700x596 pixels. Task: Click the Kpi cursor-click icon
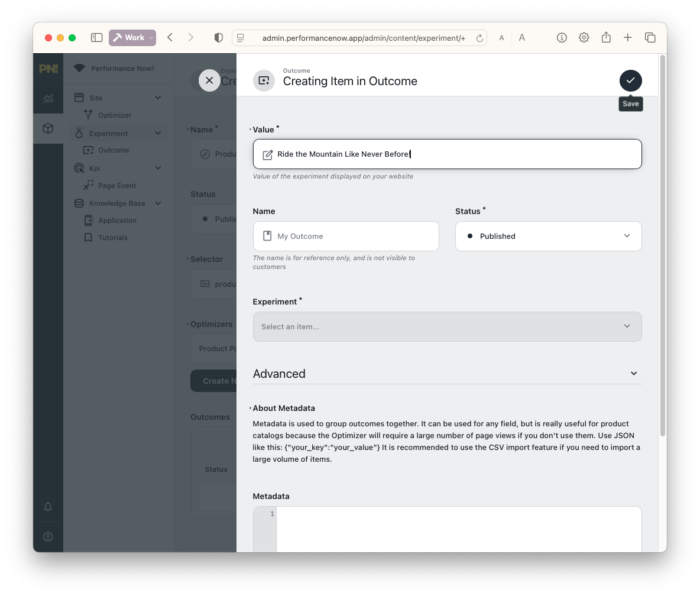(79, 169)
